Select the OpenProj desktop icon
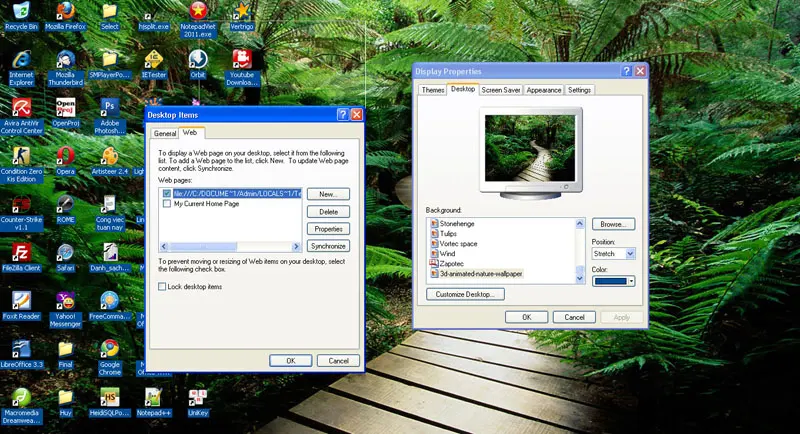Viewport: 800px width, 434px height. [65, 112]
